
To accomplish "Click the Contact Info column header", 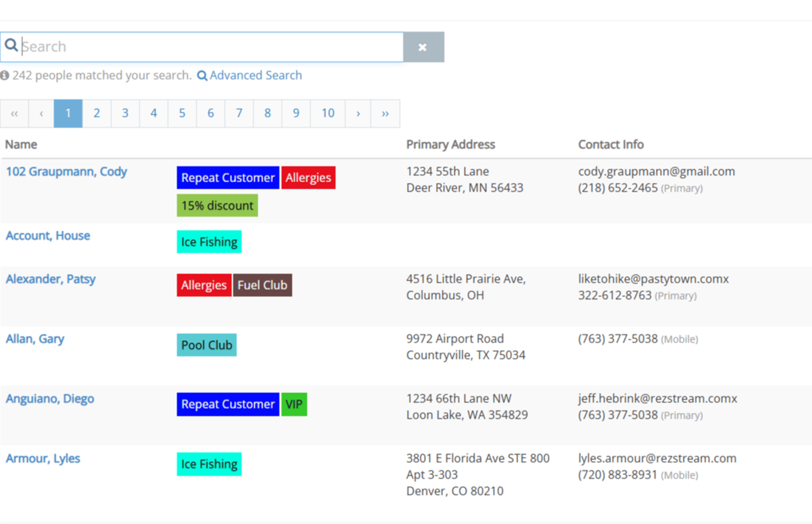I will coord(611,145).
